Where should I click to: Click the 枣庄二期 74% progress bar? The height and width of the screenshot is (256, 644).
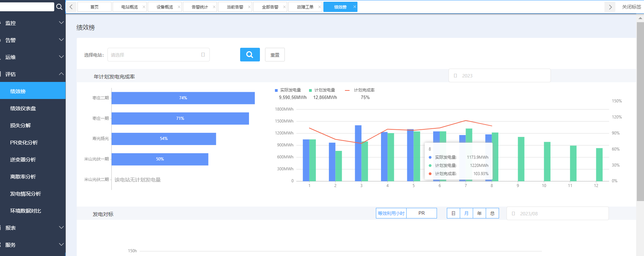183,98
